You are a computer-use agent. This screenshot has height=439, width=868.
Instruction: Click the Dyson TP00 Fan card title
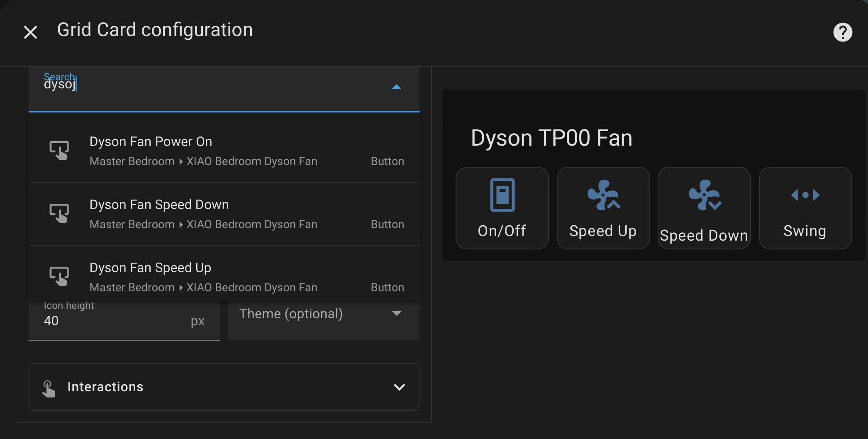pos(551,138)
